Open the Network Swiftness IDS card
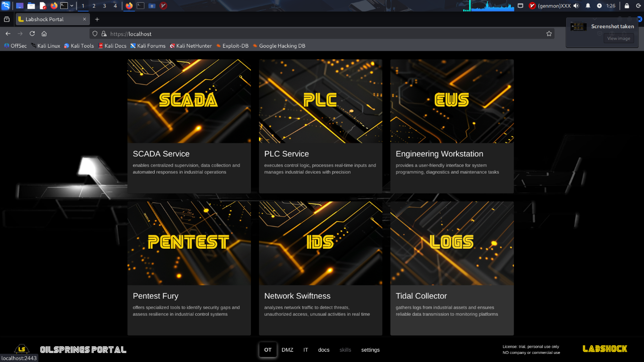The image size is (644, 362). tap(320, 268)
